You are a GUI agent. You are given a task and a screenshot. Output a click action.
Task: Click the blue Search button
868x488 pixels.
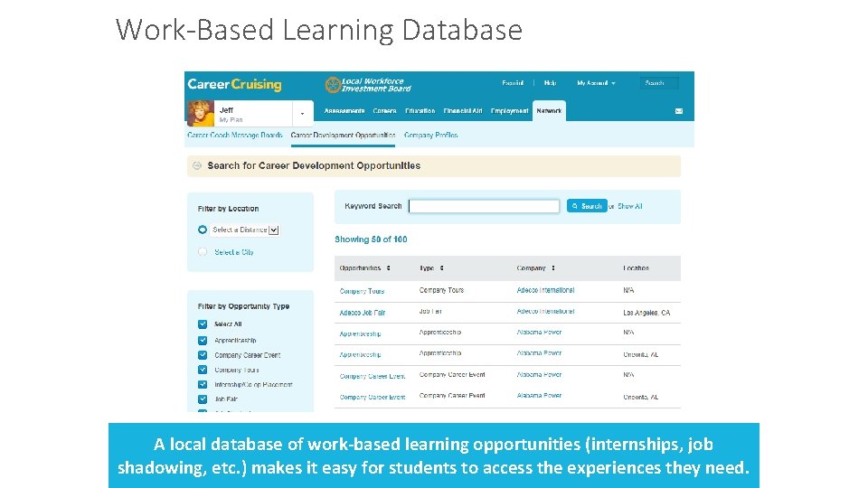(587, 206)
